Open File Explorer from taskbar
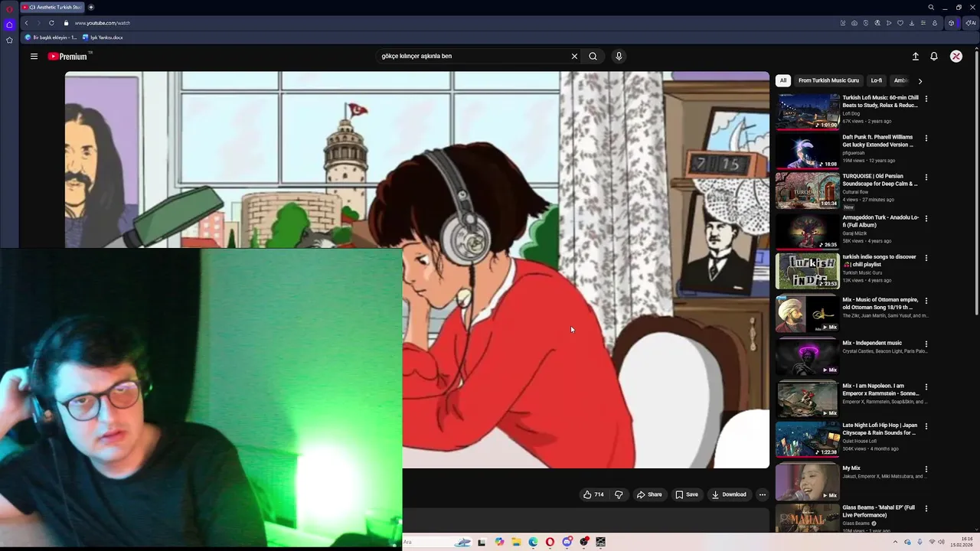 [x=516, y=542]
